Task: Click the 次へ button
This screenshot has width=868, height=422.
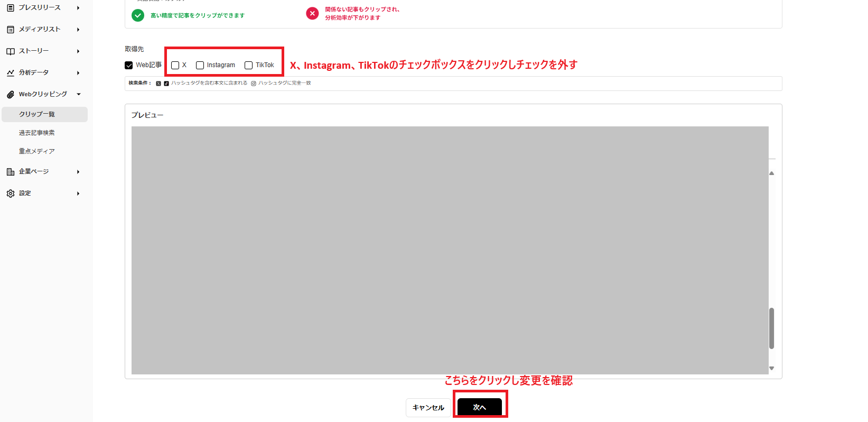Action: (x=480, y=407)
